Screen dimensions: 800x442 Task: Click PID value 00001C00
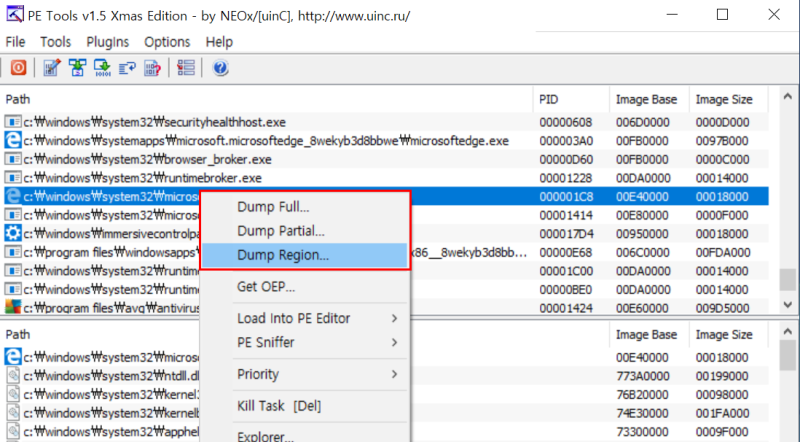(x=566, y=271)
